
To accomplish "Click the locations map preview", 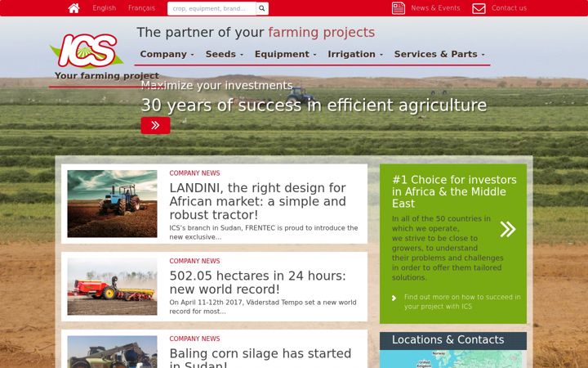I will [x=453, y=359].
